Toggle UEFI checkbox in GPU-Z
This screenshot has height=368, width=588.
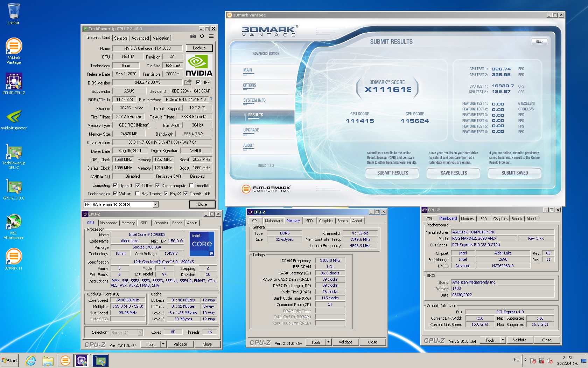pyautogui.click(x=198, y=82)
